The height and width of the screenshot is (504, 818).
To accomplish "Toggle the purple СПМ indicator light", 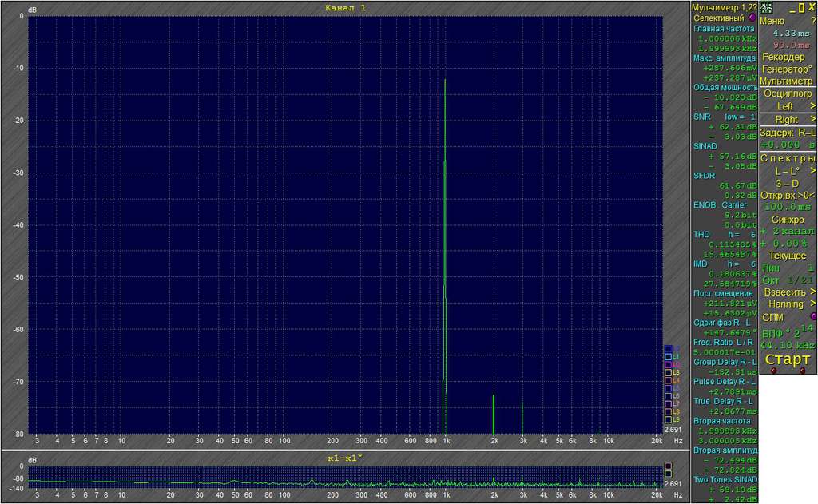I will (x=812, y=316).
